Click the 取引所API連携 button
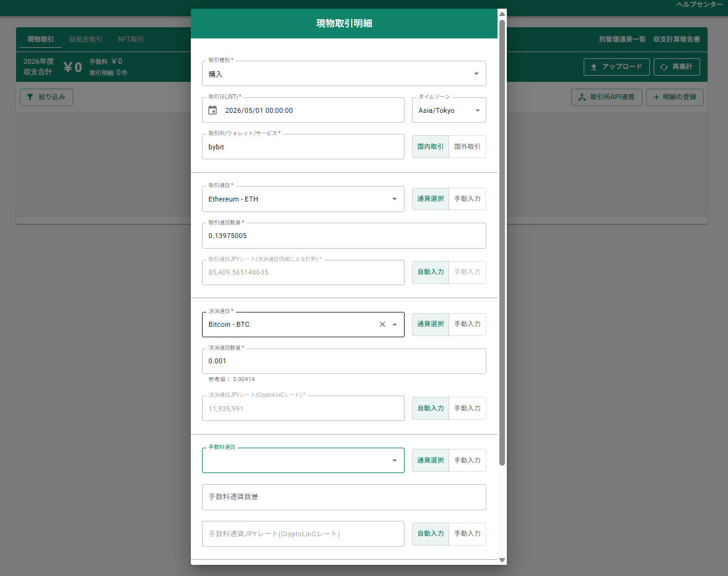Screen dimensions: 728x576 click(607, 97)
